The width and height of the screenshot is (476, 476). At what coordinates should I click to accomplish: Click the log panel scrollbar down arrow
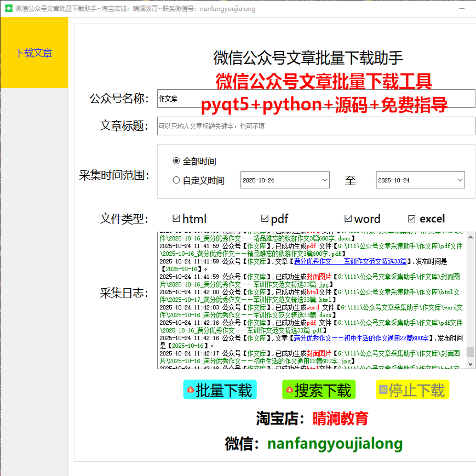click(469, 363)
